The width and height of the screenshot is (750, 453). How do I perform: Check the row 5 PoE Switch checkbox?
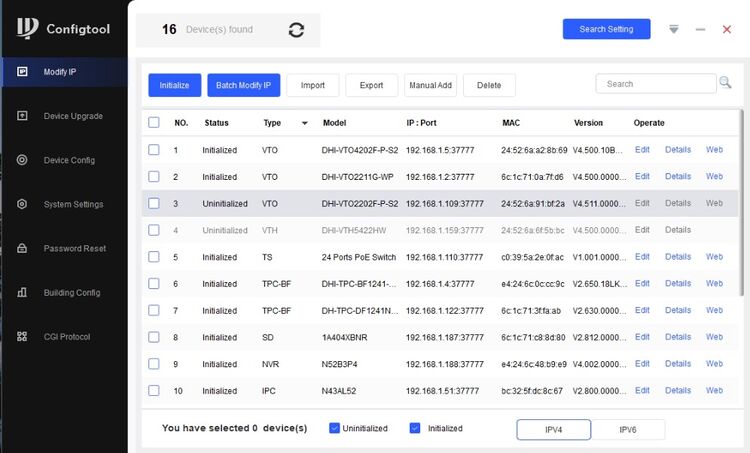[x=154, y=257]
